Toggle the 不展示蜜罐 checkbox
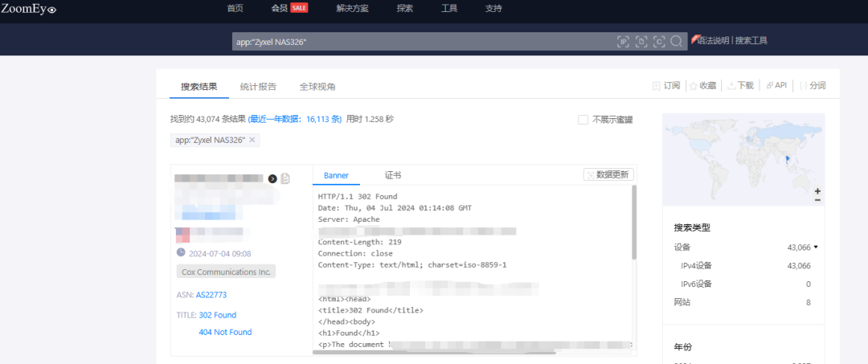The image size is (868, 364). click(x=583, y=120)
